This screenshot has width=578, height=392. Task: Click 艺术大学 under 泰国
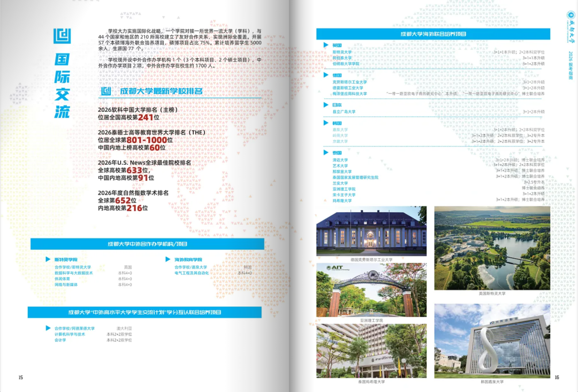(340, 166)
